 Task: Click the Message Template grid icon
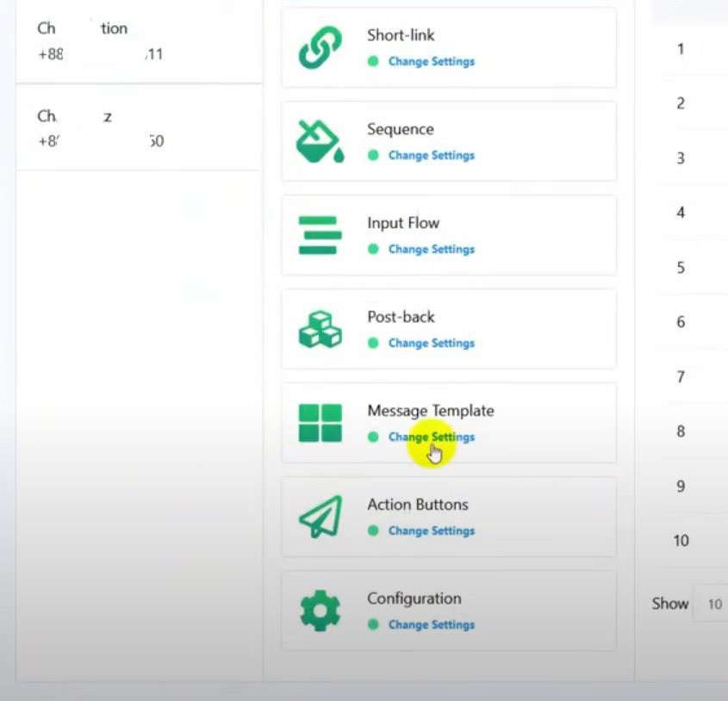tap(320, 423)
